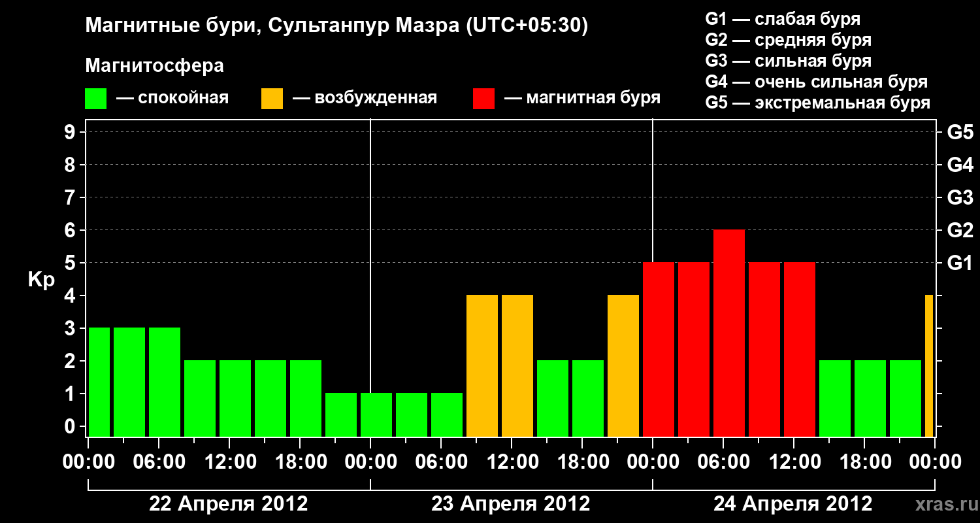The image size is (980, 523).
Task: Click the narrow orange bar ending 24 Апреля
Action: coord(929,366)
